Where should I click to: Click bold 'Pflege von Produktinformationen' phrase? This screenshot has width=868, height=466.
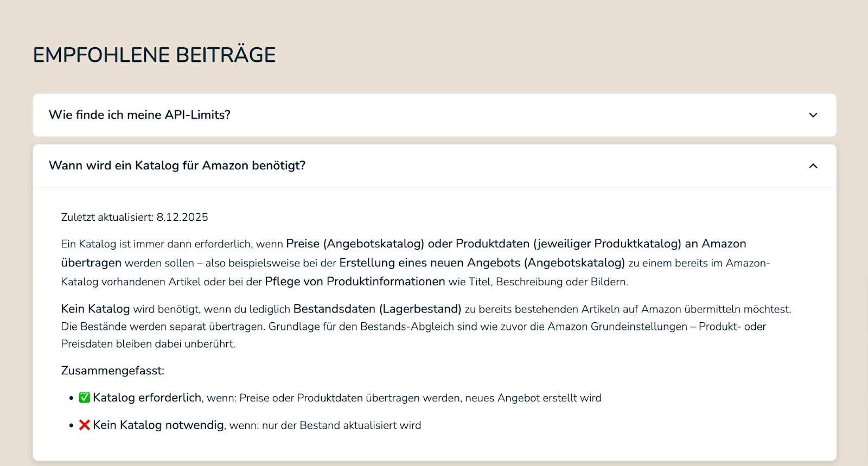click(x=355, y=282)
